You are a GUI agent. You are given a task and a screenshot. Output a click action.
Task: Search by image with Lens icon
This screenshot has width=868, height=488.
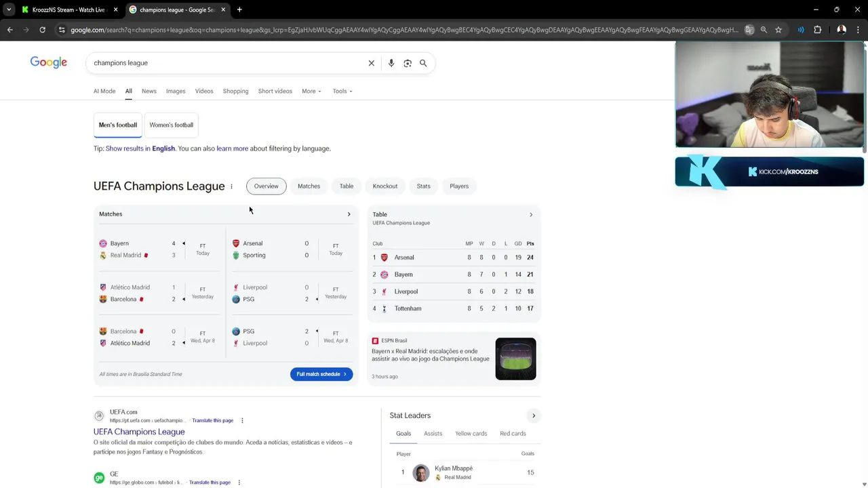coord(408,63)
